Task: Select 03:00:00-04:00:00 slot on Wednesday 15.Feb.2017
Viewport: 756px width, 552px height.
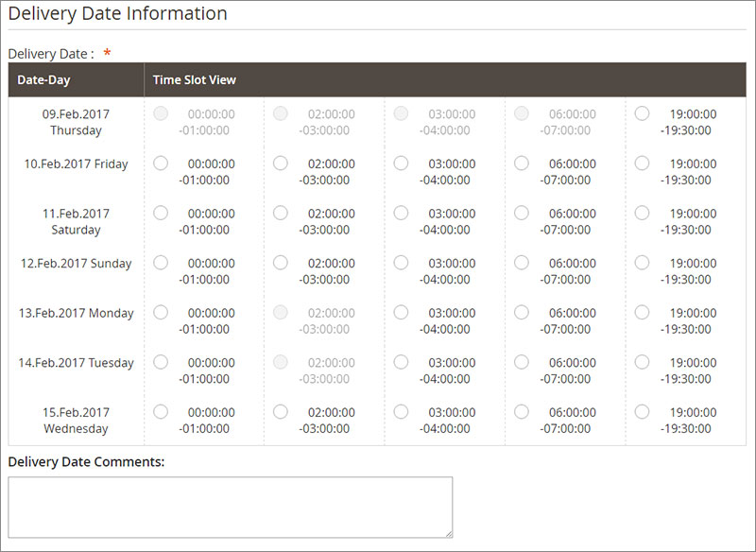Action: (401, 412)
